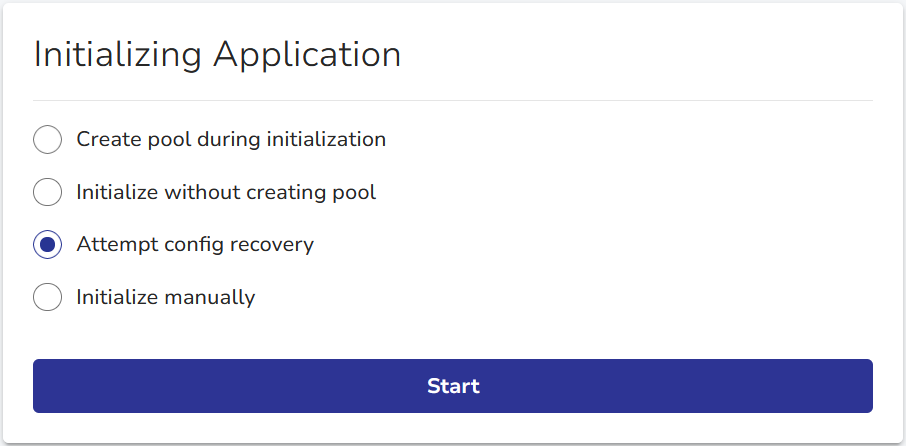The width and height of the screenshot is (906, 446).
Task: Click the 'Initialize without creating pool' label text
Action: click(226, 192)
